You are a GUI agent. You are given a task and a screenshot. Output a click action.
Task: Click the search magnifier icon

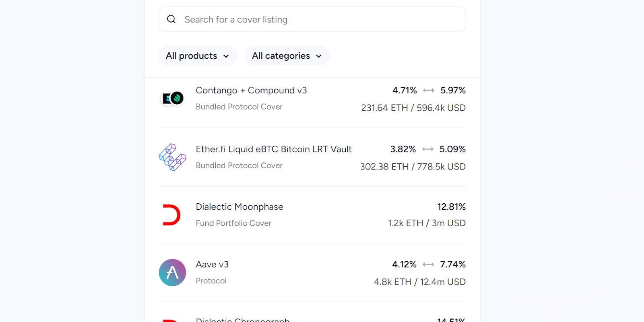tap(171, 19)
